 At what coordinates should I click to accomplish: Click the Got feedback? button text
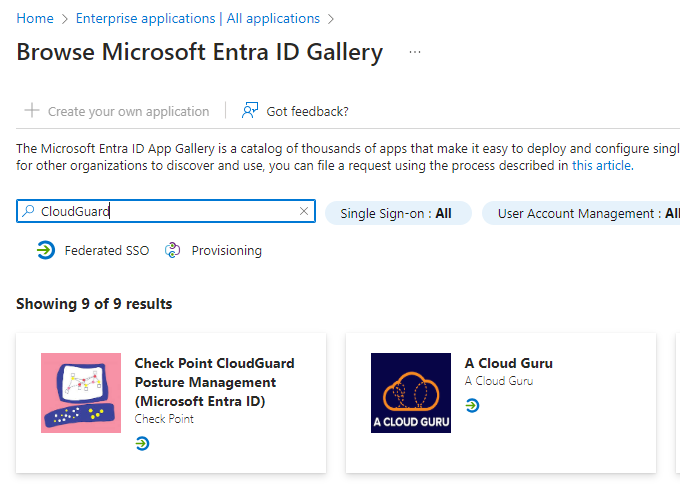(307, 111)
